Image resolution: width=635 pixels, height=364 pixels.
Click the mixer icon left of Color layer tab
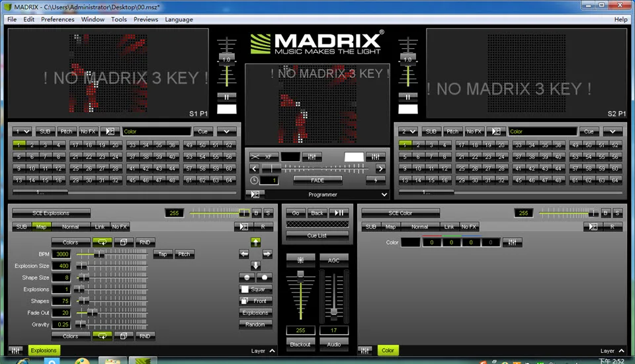[x=365, y=351]
